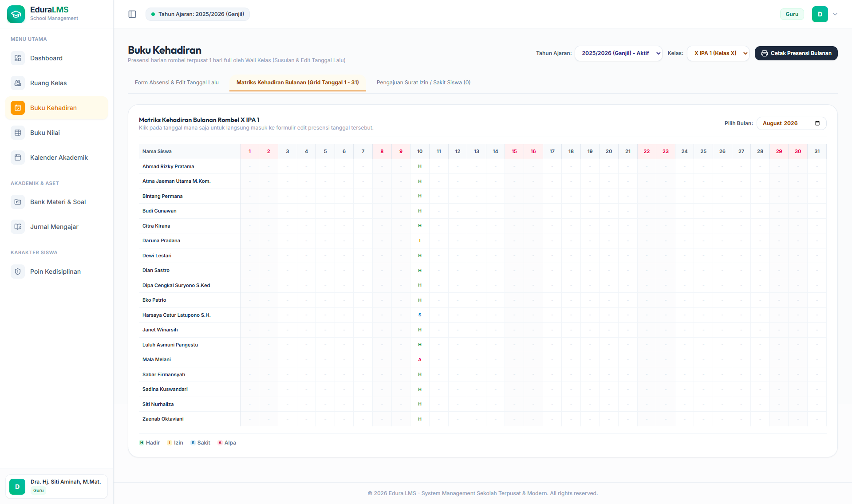Open the calendar picker icon in month field
Screen dimensions: 852x504
[x=817, y=123]
